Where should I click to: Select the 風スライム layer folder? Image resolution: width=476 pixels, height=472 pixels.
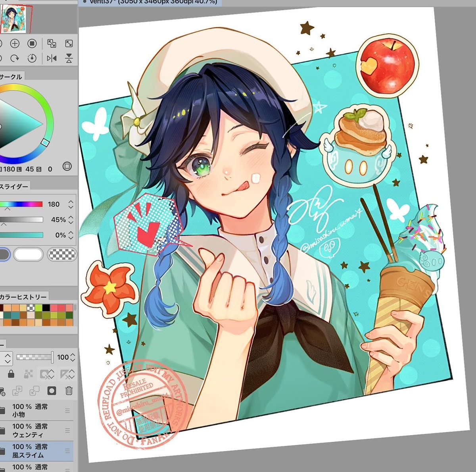coord(36,451)
